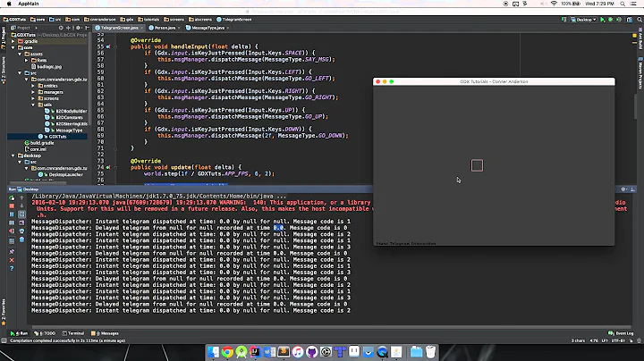Expand the screens package
The height and width of the screenshot is (361, 644).
click(33, 98)
